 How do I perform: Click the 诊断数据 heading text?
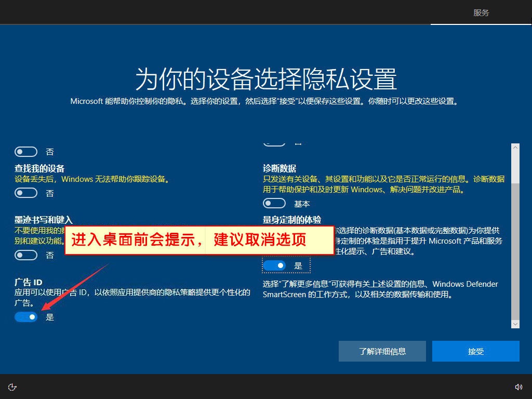[280, 168]
